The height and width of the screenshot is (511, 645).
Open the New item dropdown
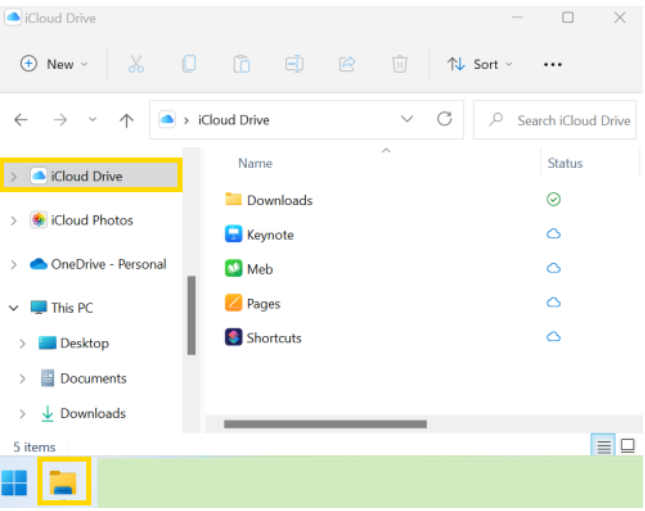pyautogui.click(x=54, y=64)
